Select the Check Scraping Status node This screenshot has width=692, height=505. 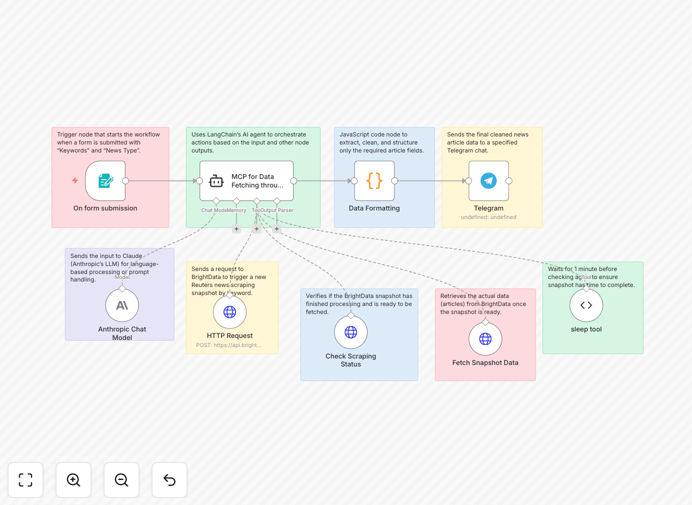pos(351,332)
